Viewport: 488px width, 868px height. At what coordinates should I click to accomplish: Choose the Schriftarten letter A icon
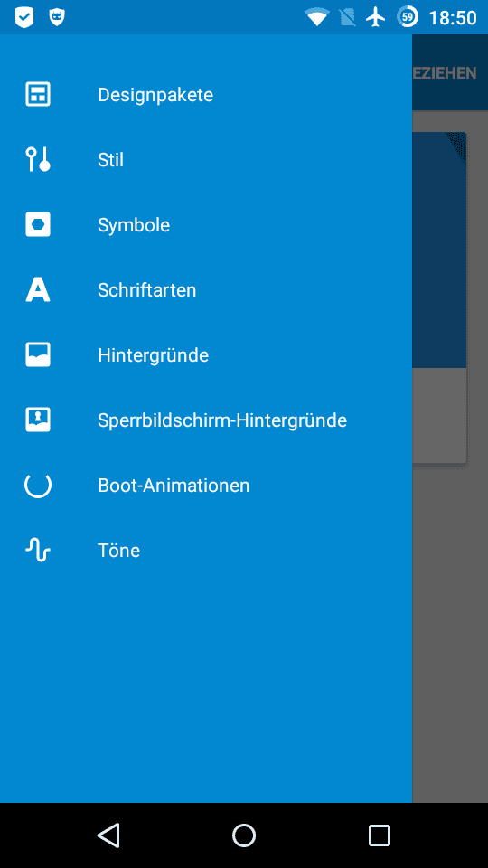click(38, 289)
